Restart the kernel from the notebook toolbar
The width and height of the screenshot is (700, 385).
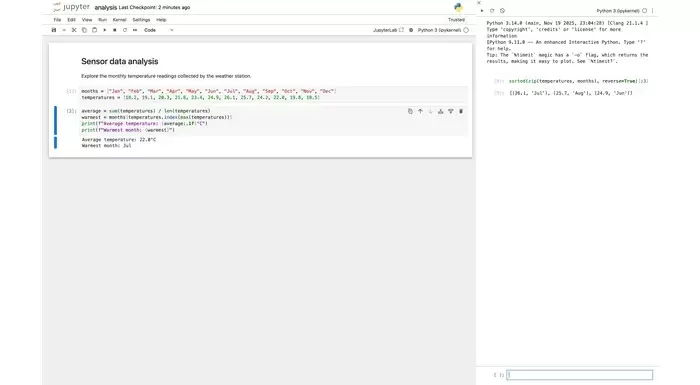pyautogui.click(x=125, y=30)
